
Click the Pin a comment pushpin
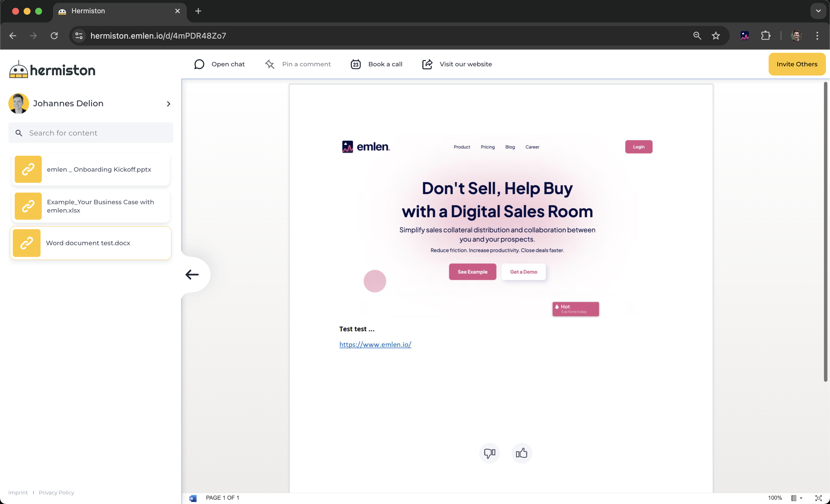(269, 64)
